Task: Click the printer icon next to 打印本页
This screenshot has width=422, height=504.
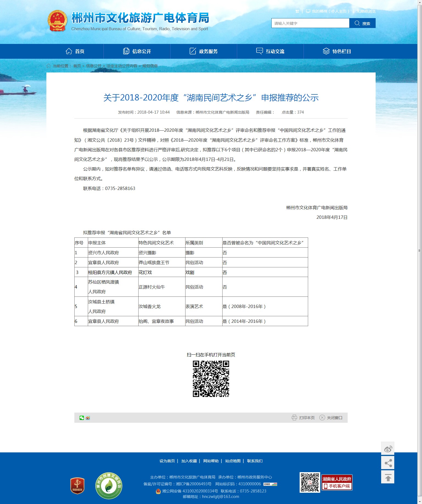Action: 294,418
